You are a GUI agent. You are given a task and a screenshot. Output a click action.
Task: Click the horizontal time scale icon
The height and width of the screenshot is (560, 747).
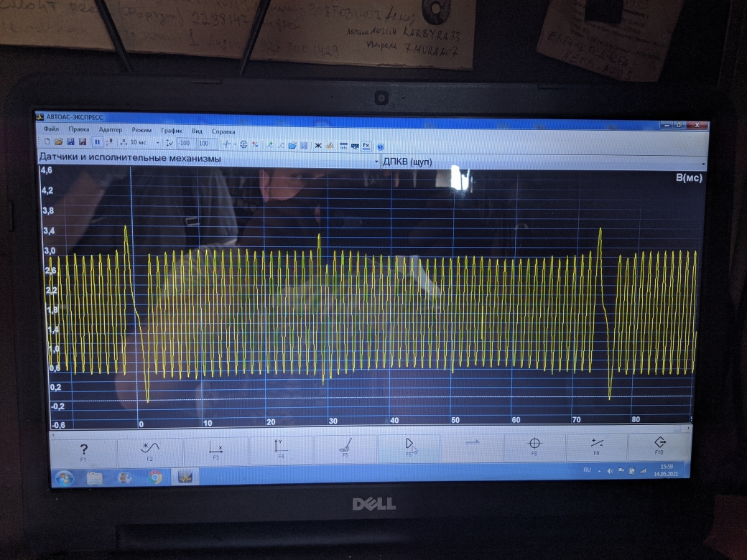tap(124, 142)
